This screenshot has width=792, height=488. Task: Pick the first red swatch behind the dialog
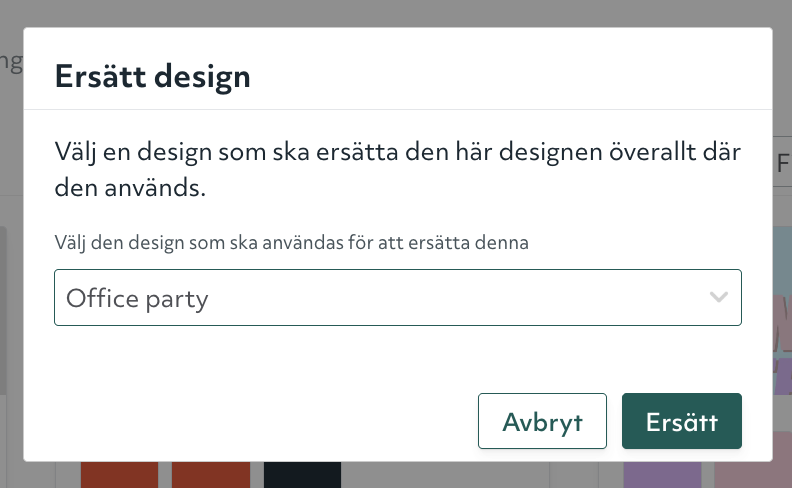pyautogui.click(x=119, y=475)
